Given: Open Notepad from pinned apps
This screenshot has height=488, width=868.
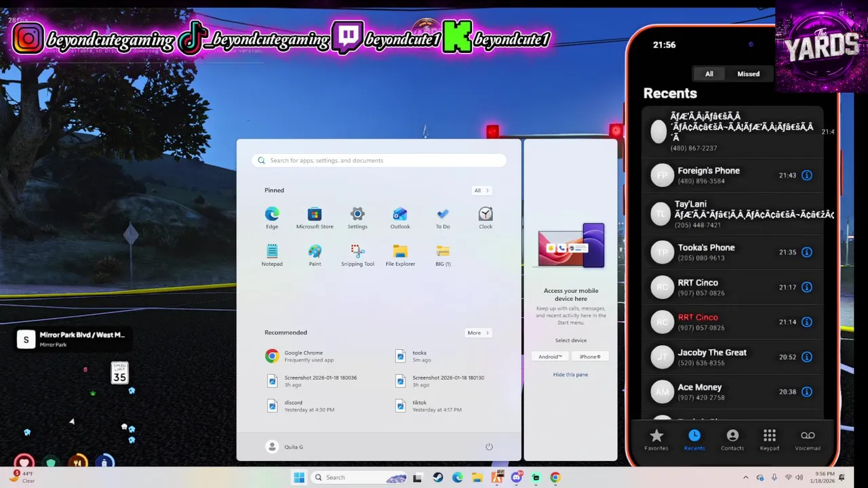Looking at the screenshot, I should [272, 256].
